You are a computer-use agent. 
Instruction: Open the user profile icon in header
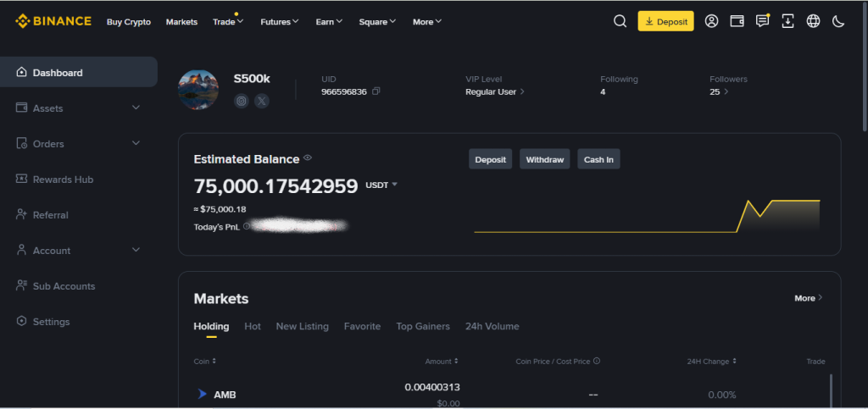click(712, 21)
